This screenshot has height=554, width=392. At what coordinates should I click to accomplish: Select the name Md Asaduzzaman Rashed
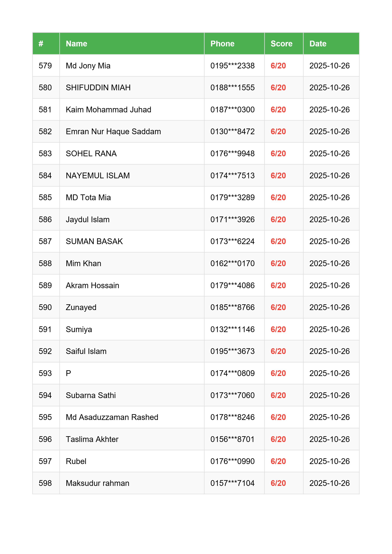(112, 417)
